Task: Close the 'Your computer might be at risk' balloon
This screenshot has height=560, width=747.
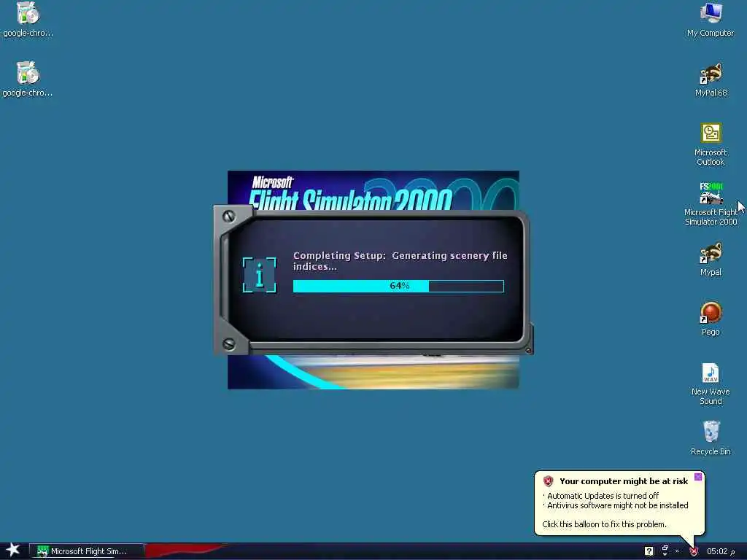Action: (698, 477)
